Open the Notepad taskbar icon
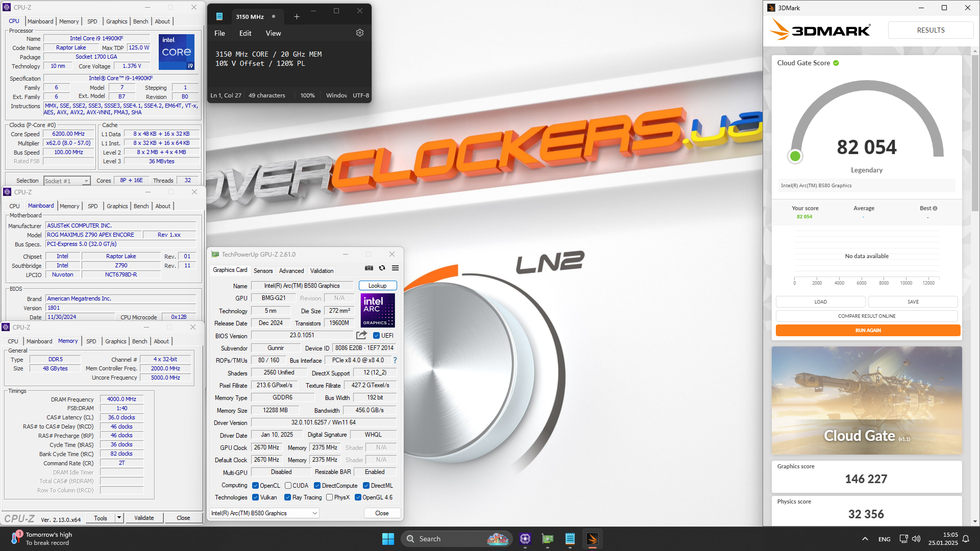Viewport: 980px width, 551px height. [x=570, y=539]
